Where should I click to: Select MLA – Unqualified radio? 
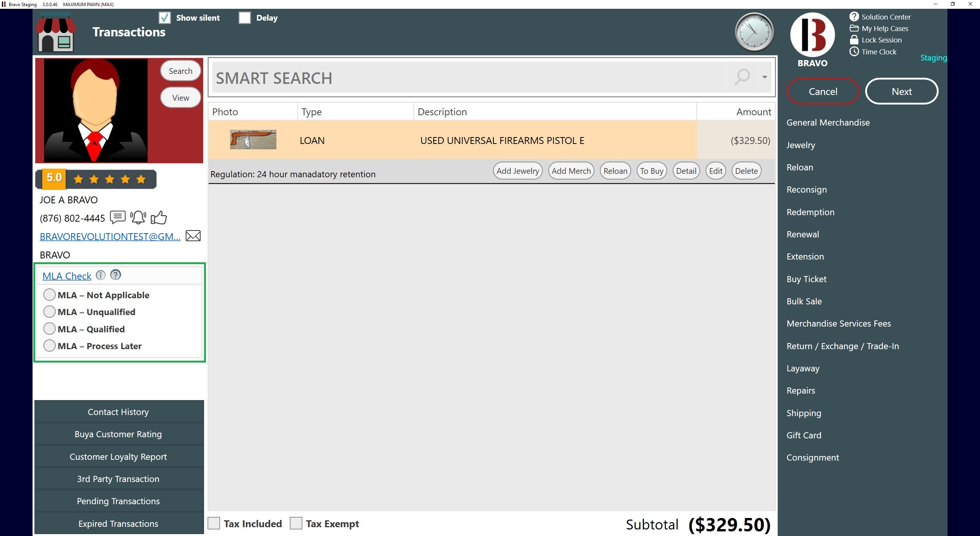(49, 312)
